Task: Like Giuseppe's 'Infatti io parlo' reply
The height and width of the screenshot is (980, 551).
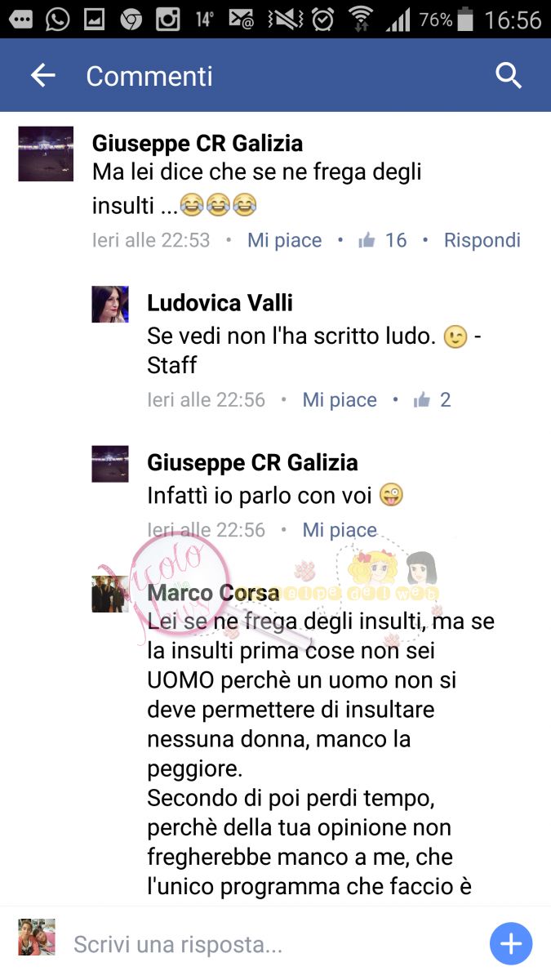Action: coord(340,530)
